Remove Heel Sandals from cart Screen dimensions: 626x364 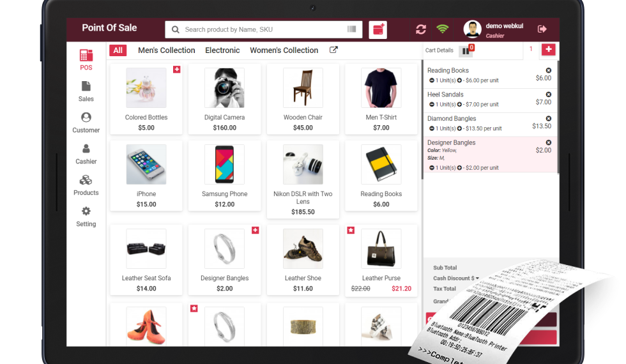tap(549, 95)
